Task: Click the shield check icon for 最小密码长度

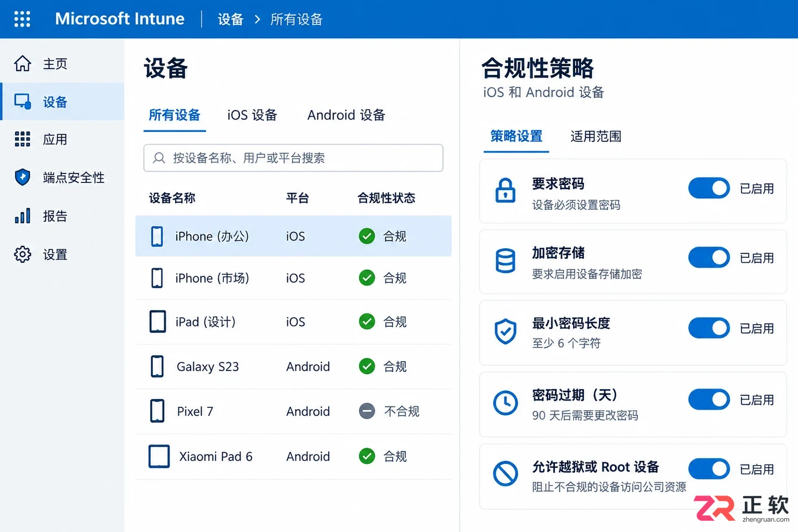Action: (505, 331)
